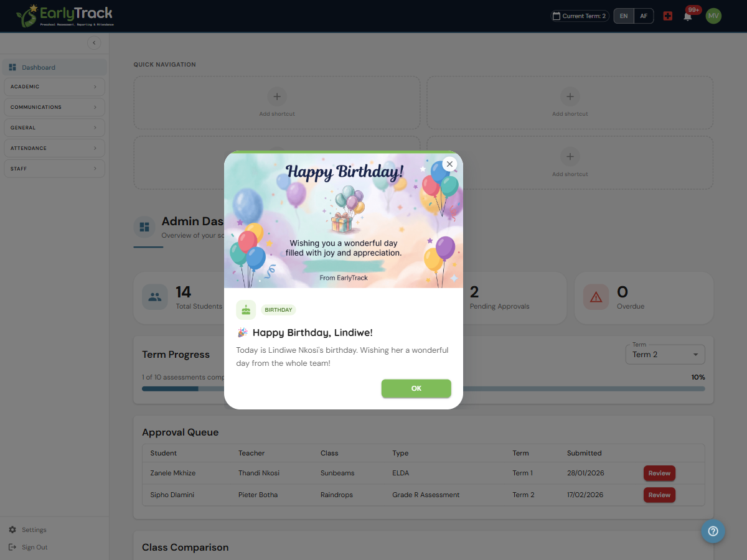Click Zanele Mkhize student name
This screenshot has height=560, width=747.
click(x=172, y=473)
